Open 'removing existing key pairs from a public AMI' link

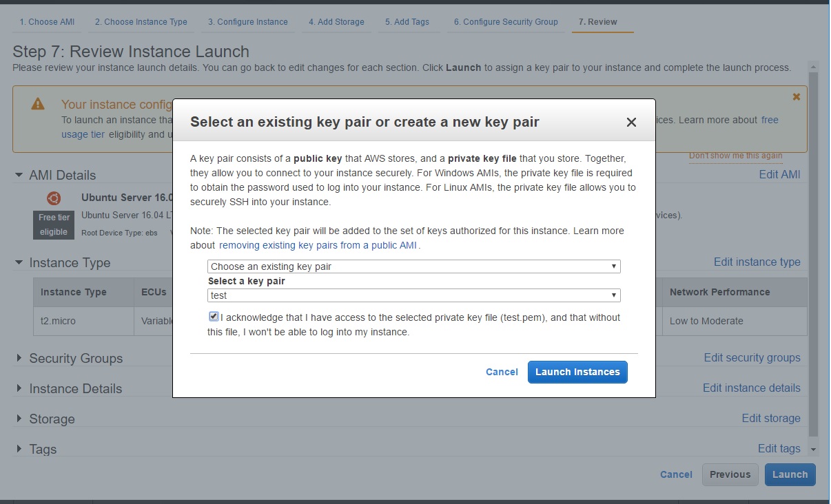(x=318, y=245)
